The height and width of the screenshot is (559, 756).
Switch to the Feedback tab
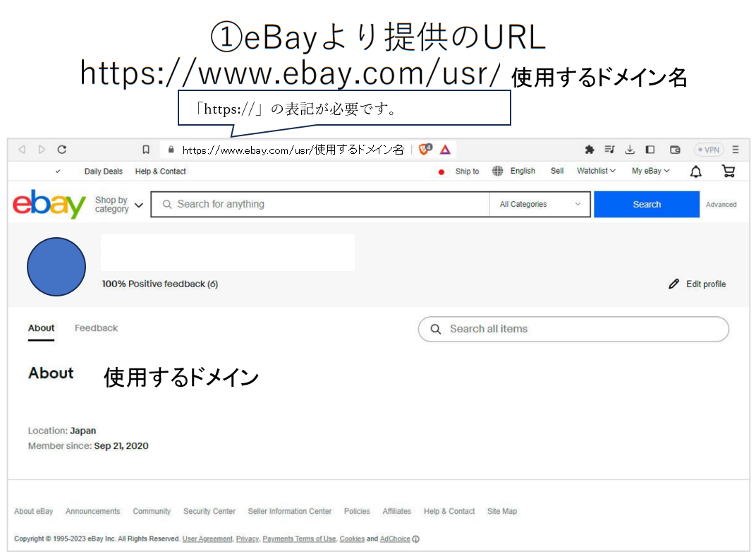pyautogui.click(x=96, y=328)
